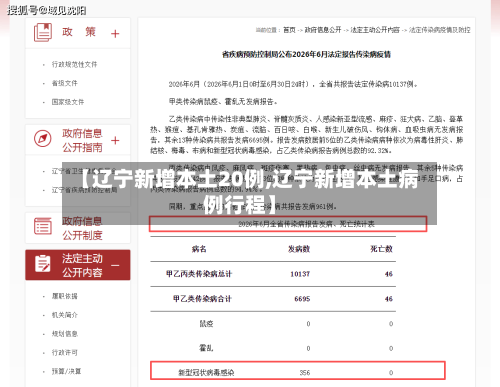Click the list icon beside 政府信息公开制度

click(43, 226)
